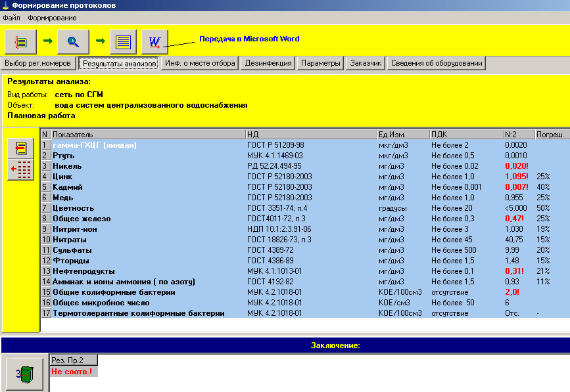Click the N column header
Image resolution: width=570 pixels, height=392 pixels.
pos(46,135)
